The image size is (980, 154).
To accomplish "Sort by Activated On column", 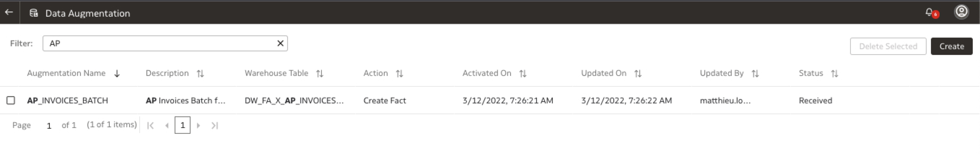I will point(523,74).
